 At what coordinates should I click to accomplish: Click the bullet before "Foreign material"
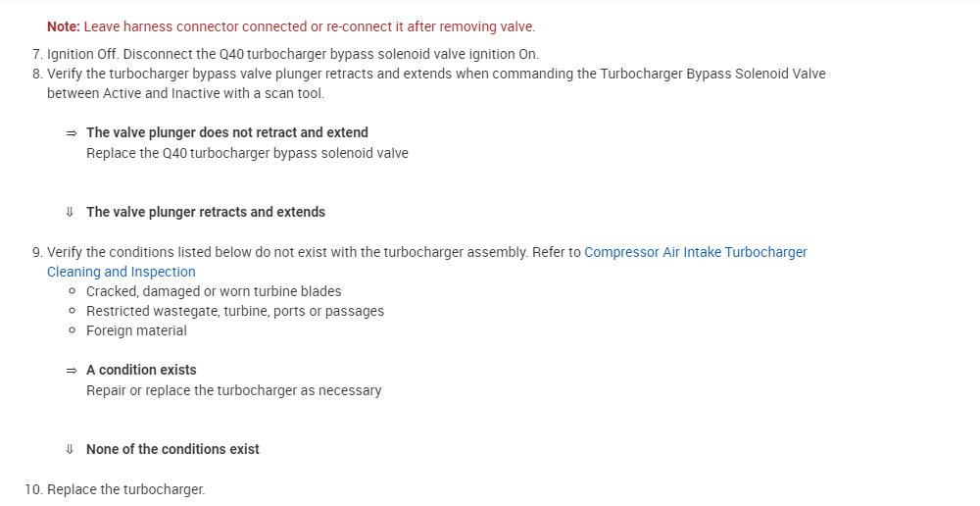coord(73,330)
